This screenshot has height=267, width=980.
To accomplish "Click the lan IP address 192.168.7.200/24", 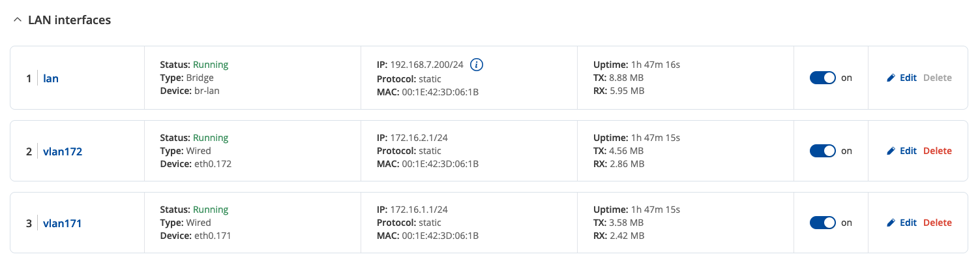I will [427, 65].
